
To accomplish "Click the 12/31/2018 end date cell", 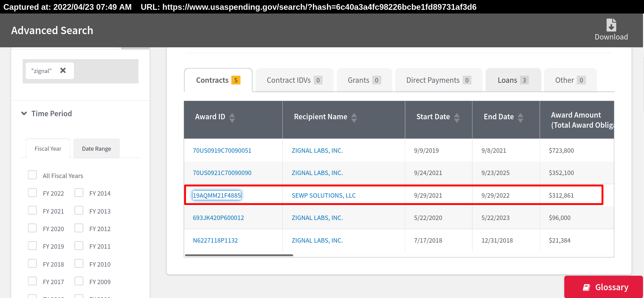I will [x=497, y=240].
